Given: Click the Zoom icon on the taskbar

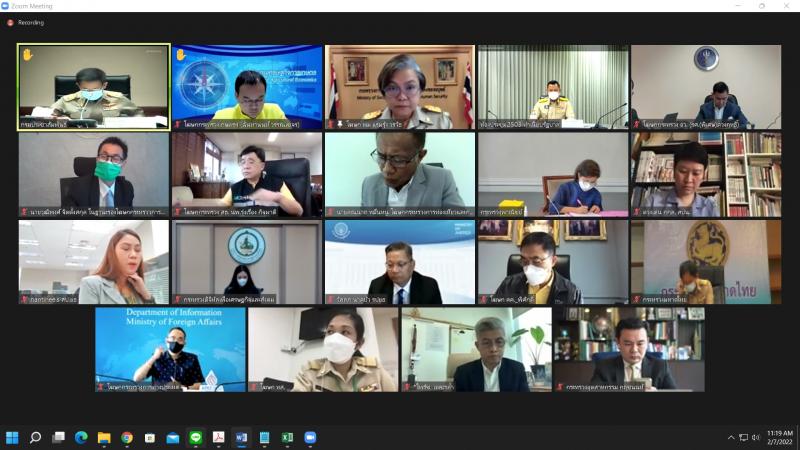Looking at the screenshot, I should pyautogui.click(x=310, y=438).
